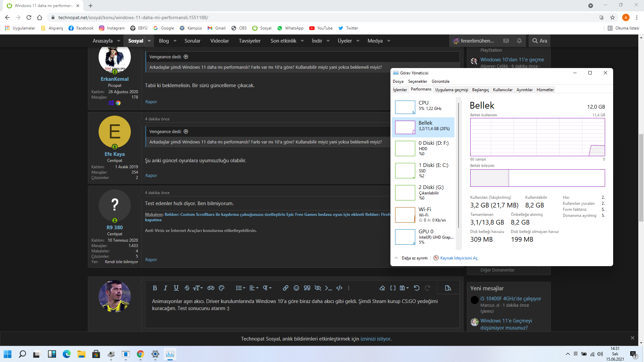Open the Seçenekler menu in Task Manager
The height and width of the screenshot is (362, 644).
point(417,81)
